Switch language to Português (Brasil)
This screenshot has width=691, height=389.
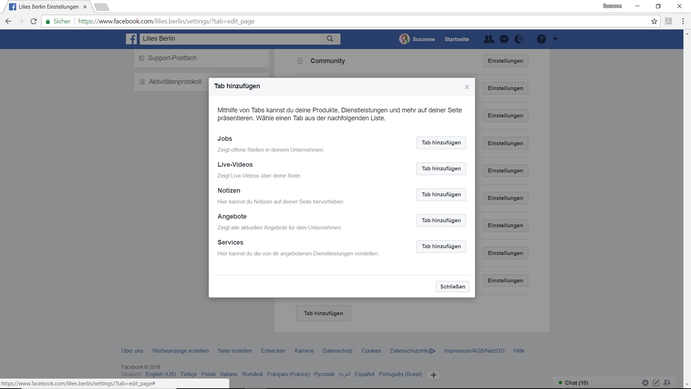400,374
